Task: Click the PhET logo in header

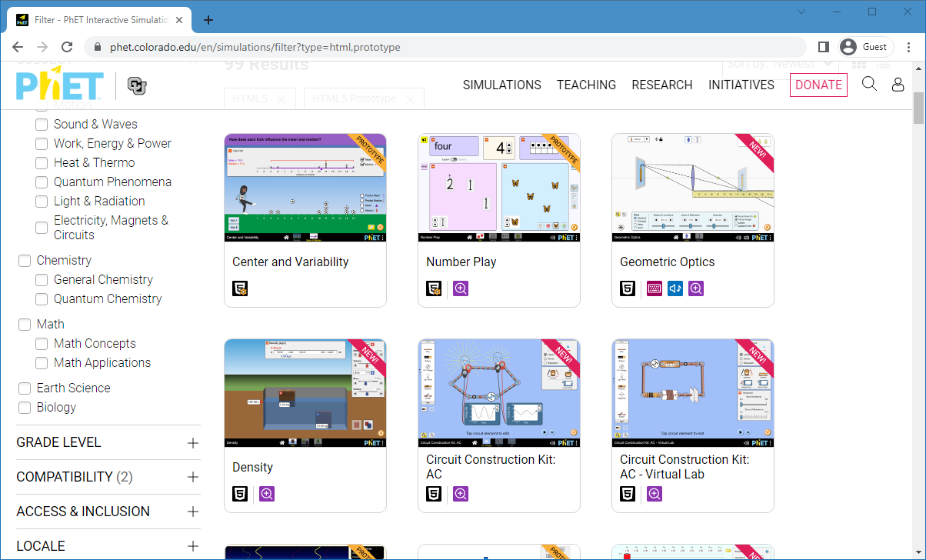Action: pyautogui.click(x=60, y=85)
